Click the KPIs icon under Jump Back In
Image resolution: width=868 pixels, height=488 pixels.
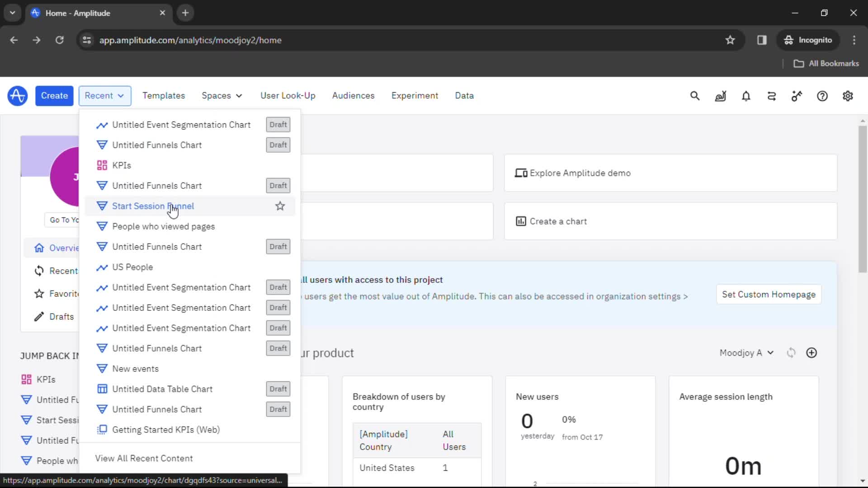tap(27, 380)
